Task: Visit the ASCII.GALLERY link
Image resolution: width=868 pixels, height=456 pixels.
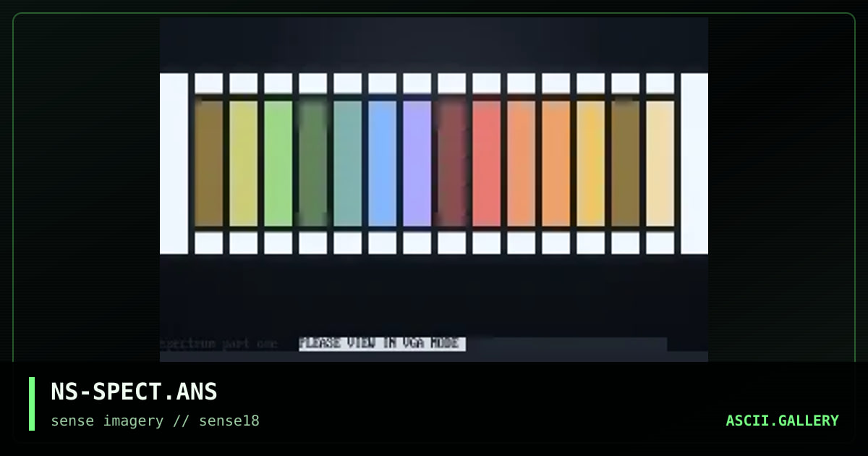Action: pyautogui.click(x=782, y=421)
